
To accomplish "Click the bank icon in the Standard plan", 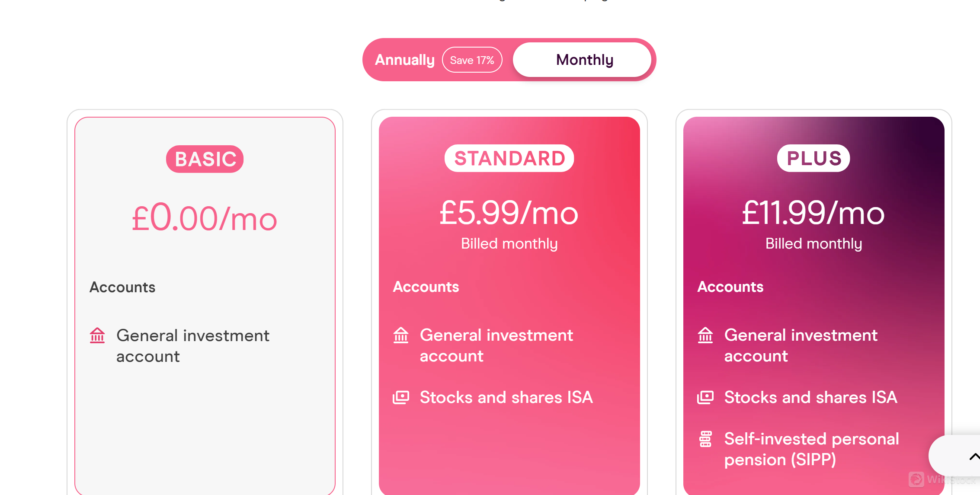I will pyautogui.click(x=401, y=335).
